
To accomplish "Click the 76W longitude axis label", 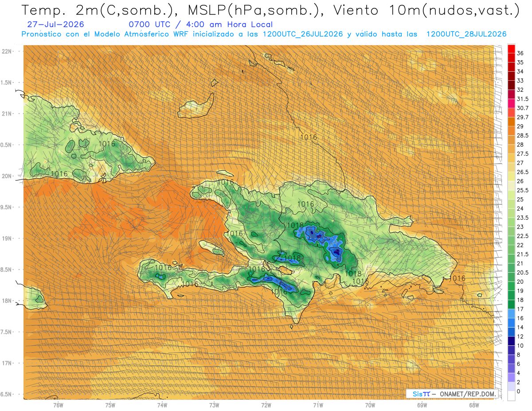I will 58,405.
